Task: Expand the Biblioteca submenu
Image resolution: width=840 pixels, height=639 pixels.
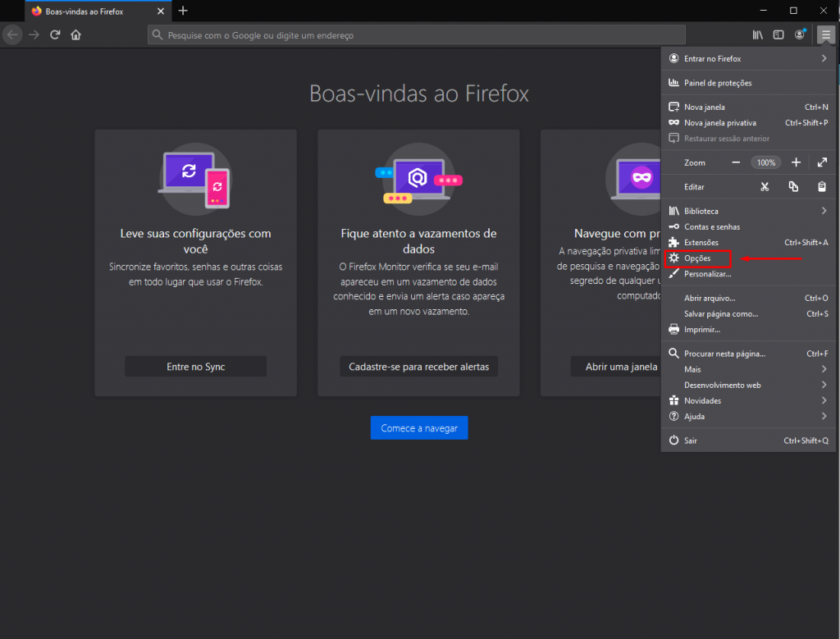Action: click(824, 211)
